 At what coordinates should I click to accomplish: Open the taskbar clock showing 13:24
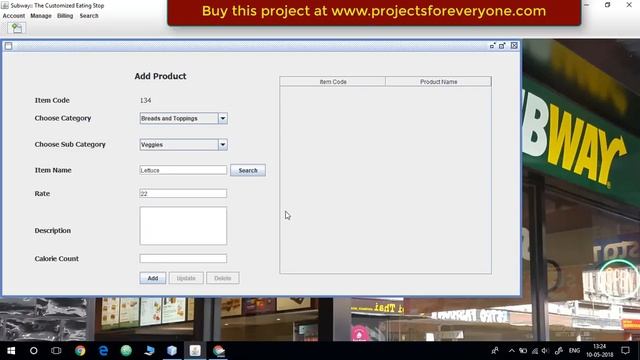coord(599,351)
